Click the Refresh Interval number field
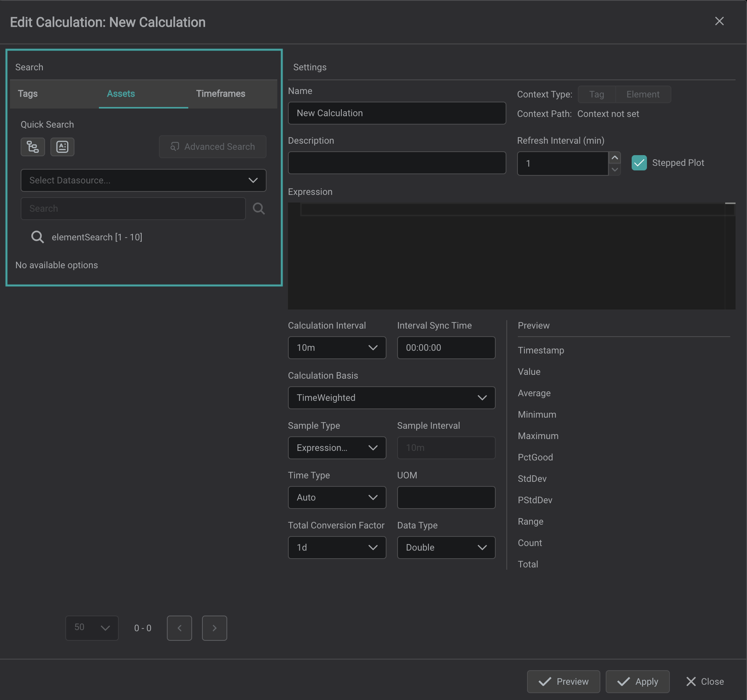 563,164
